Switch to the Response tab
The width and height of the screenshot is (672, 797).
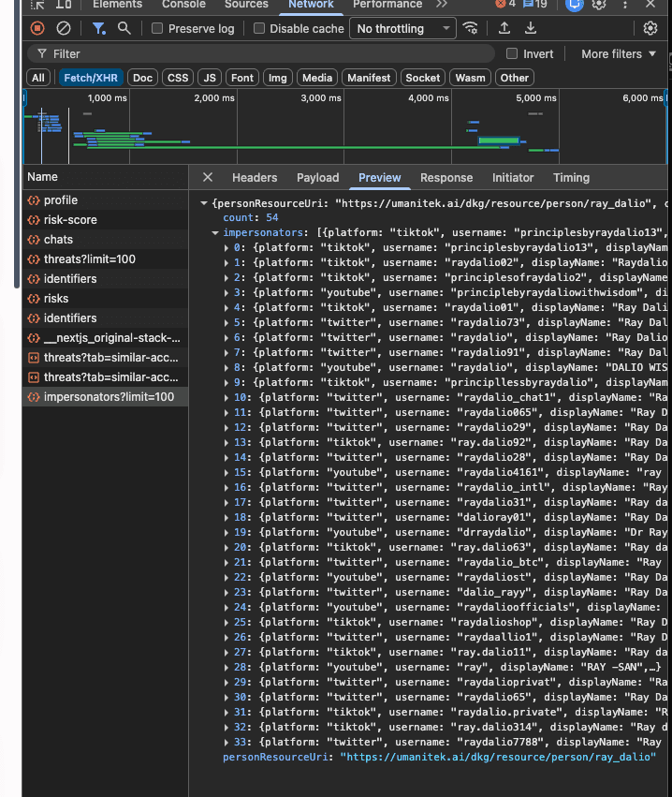446,178
